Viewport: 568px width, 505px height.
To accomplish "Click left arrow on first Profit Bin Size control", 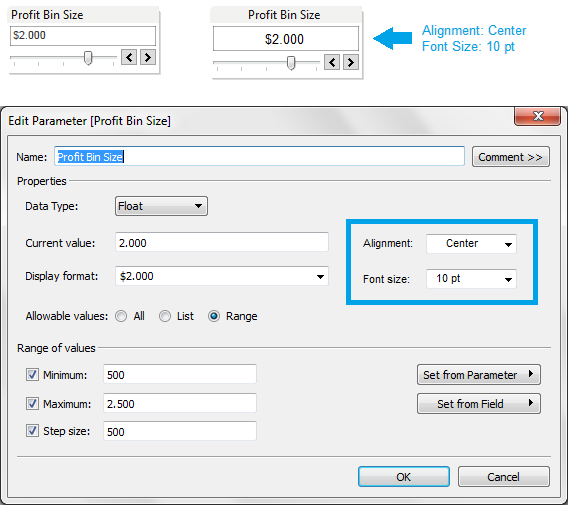I will pos(129,57).
